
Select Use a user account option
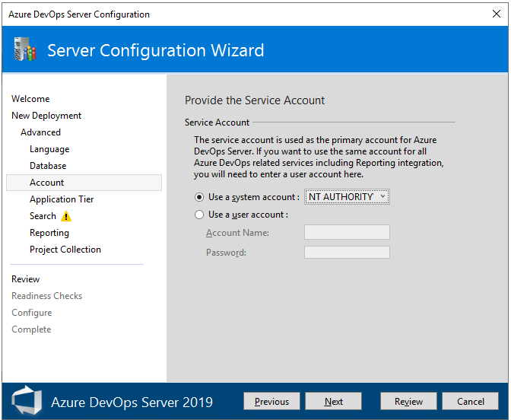[199, 215]
